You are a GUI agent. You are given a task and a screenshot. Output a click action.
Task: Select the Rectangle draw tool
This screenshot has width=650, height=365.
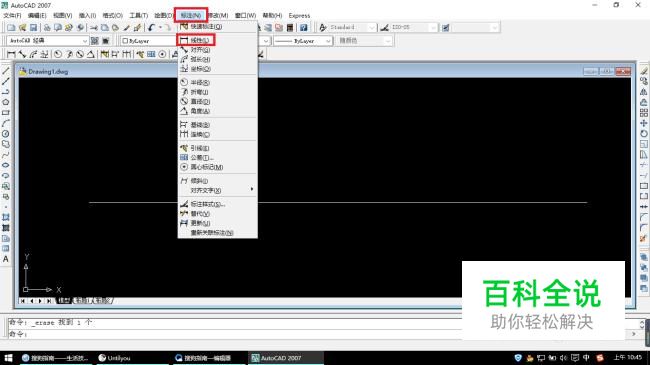click(x=6, y=113)
